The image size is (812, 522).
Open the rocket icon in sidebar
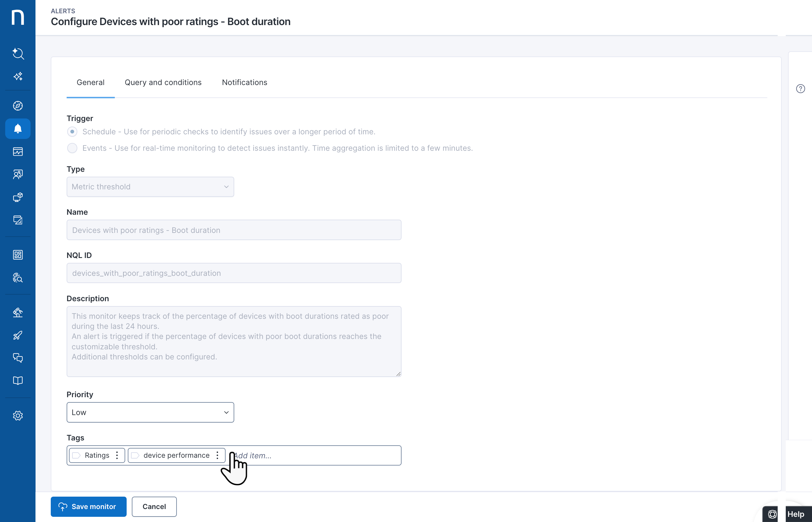18,335
